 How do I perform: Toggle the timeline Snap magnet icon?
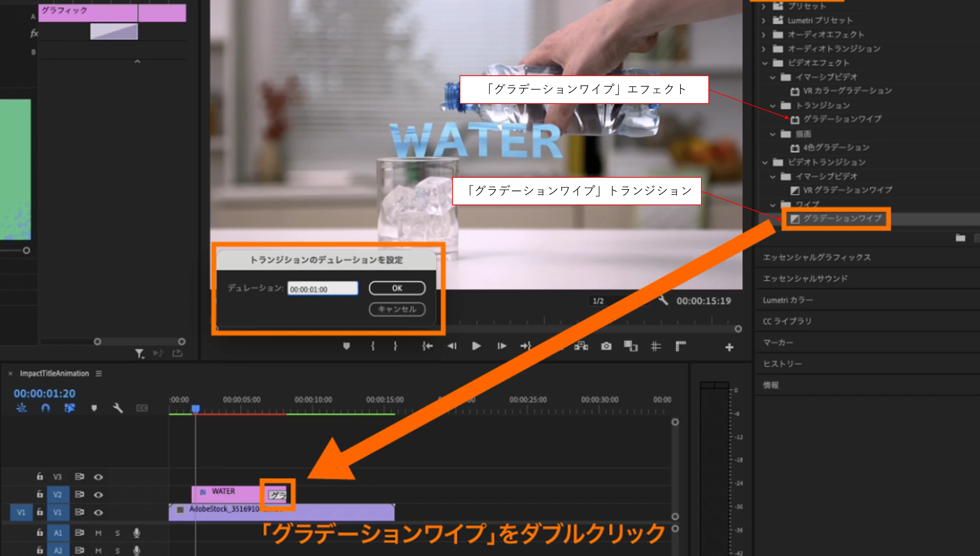pos(46,408)
